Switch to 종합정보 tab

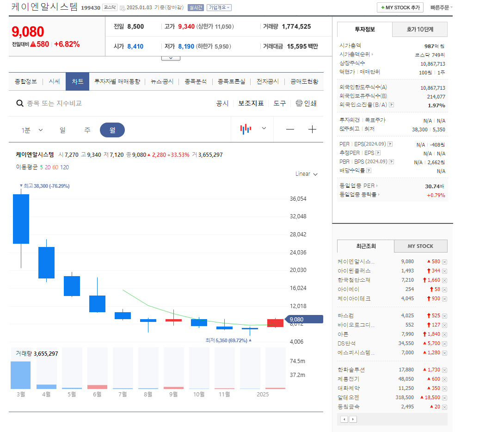(26, 81)
